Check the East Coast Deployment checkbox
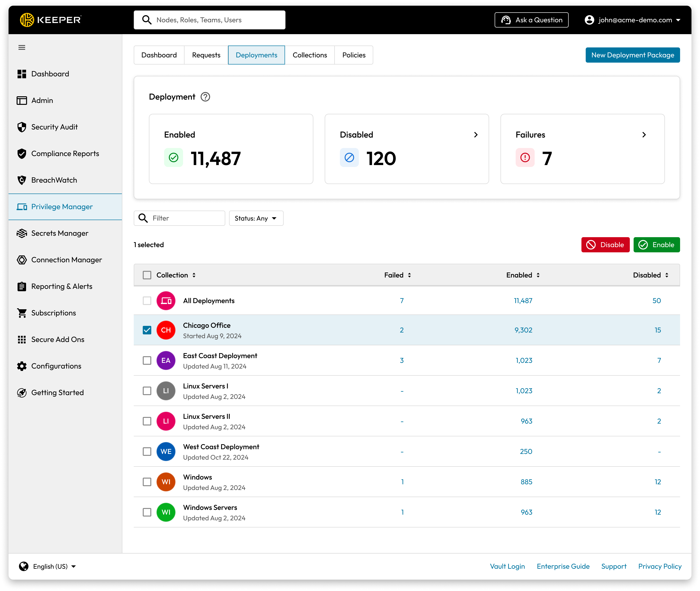Image resolution: width=700 pixels, height=591 pixels. 147,360
